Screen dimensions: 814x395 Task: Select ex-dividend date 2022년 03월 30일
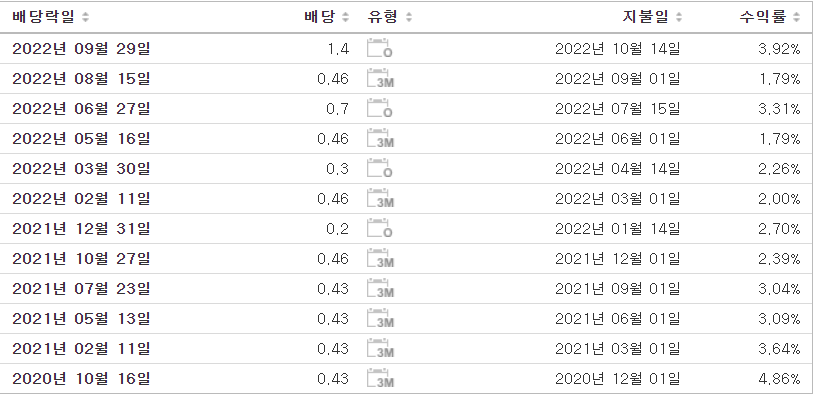click(82, 169)
